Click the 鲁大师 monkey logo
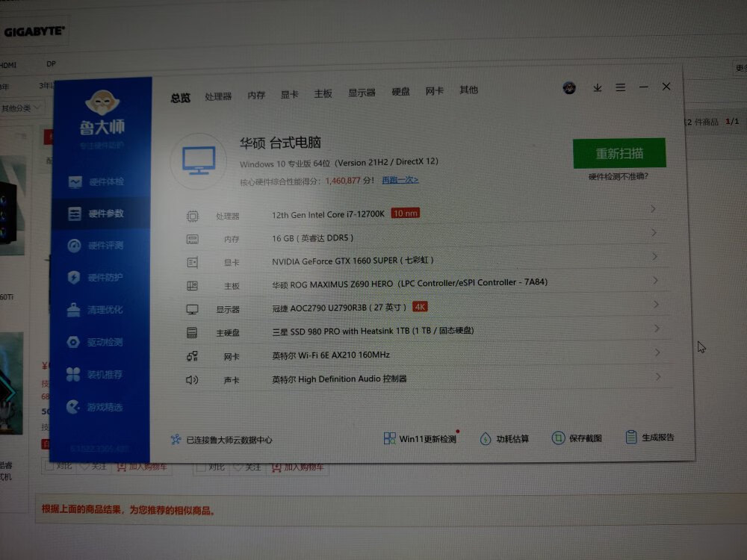Screen dimensions: 747x560 102,103
